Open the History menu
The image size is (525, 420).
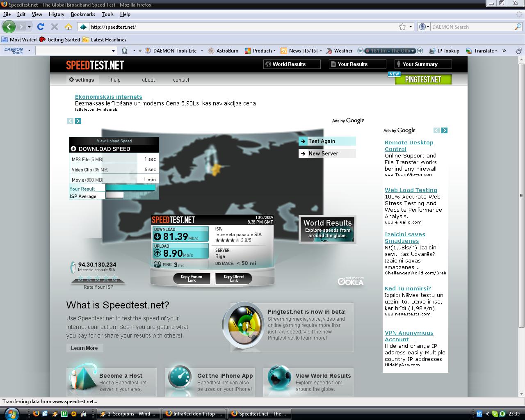pyautogui.click(x=57, y=14)
